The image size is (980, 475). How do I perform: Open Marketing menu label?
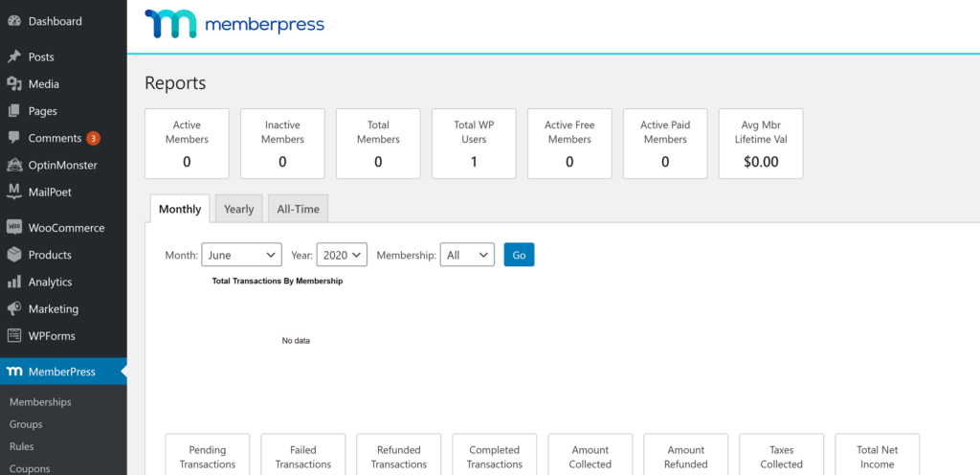54,308
